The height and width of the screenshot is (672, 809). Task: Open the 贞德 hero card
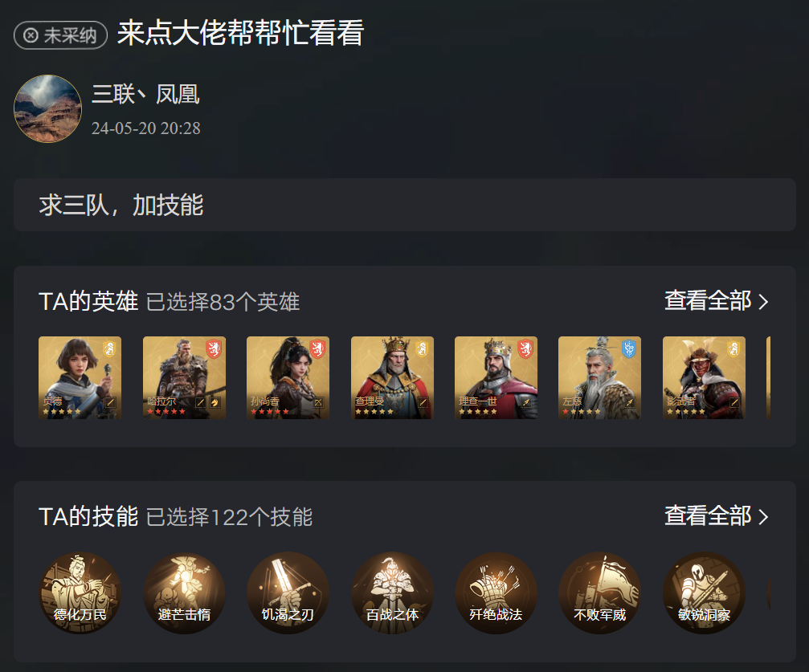coord(80,377)
